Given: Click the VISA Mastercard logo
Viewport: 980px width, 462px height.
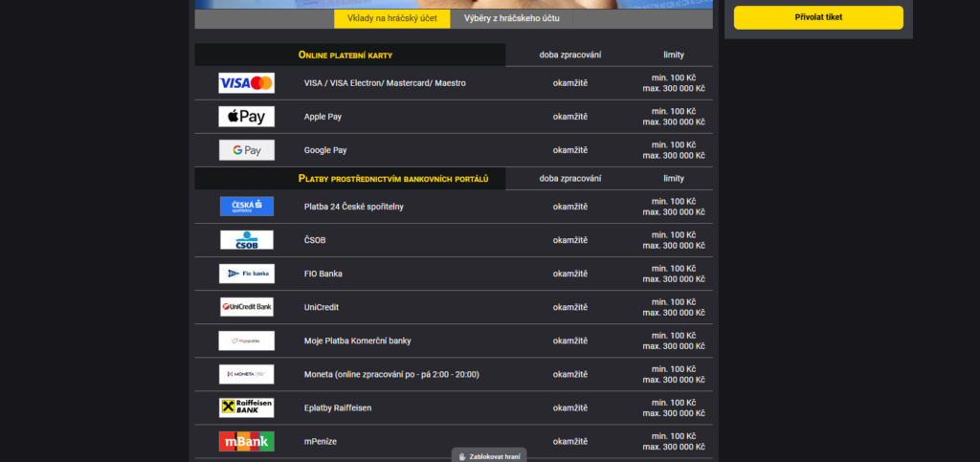Looking at the screenshot, I should click(x=246, y=83).
